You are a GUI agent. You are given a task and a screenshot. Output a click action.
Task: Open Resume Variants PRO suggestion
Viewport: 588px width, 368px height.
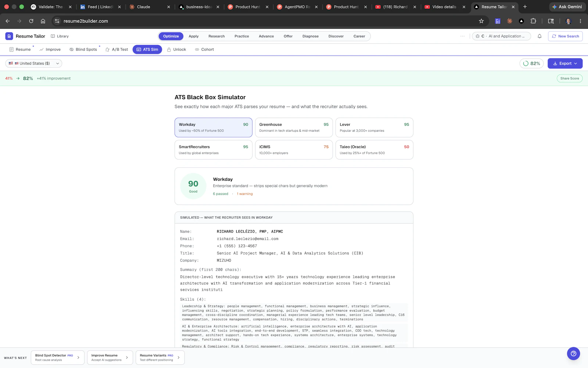pos(160,358)
